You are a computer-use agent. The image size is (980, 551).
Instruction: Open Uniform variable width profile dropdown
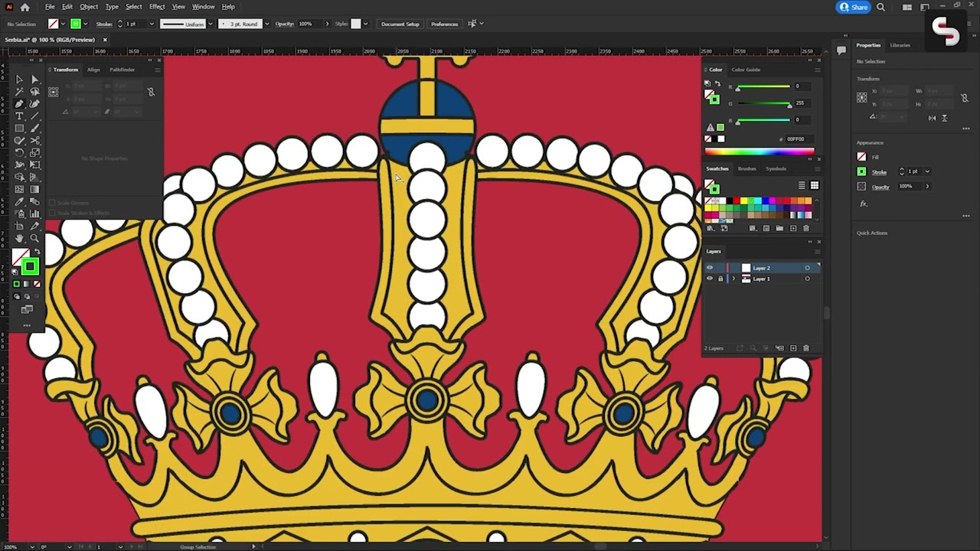click(210, 24)
